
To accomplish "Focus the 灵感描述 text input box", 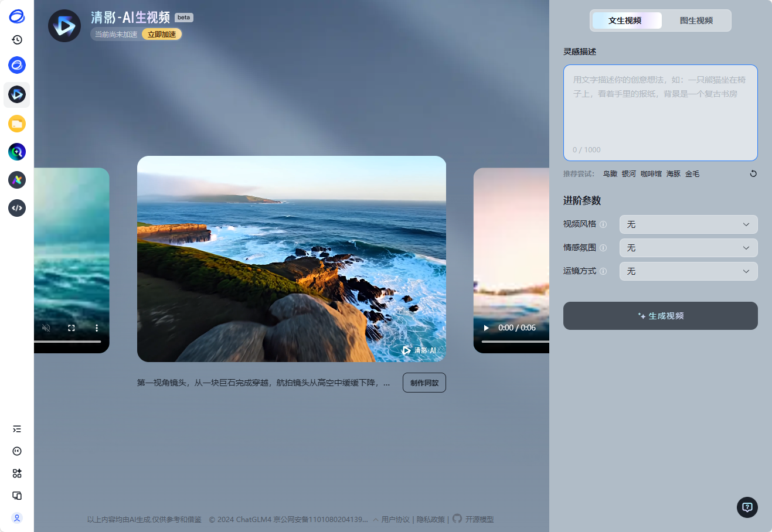I will point(660,112).
